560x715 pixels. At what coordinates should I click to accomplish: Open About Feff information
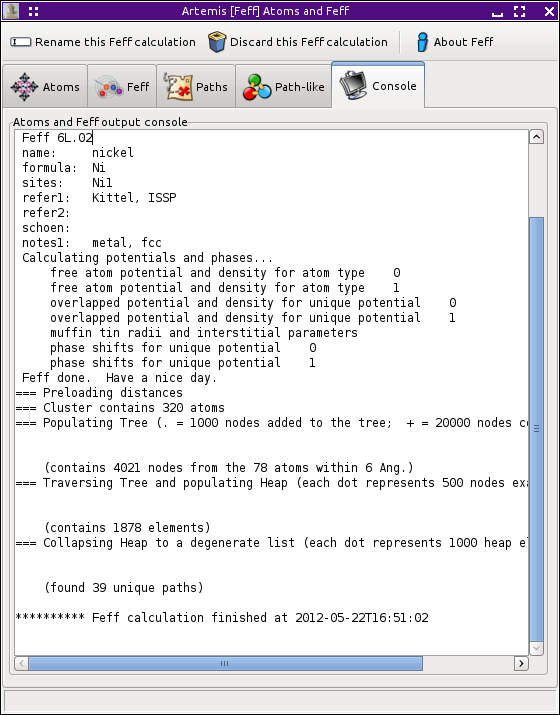pos(455,42)
